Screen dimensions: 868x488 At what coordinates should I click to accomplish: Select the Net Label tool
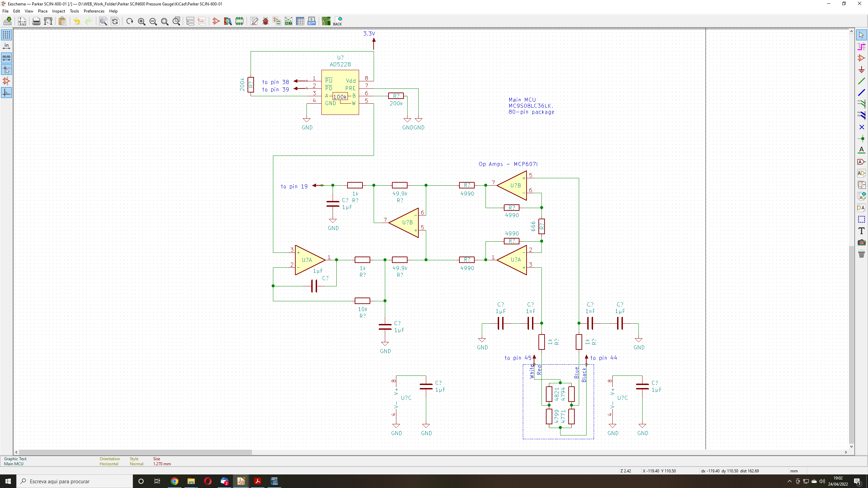(x=862, y=150)
